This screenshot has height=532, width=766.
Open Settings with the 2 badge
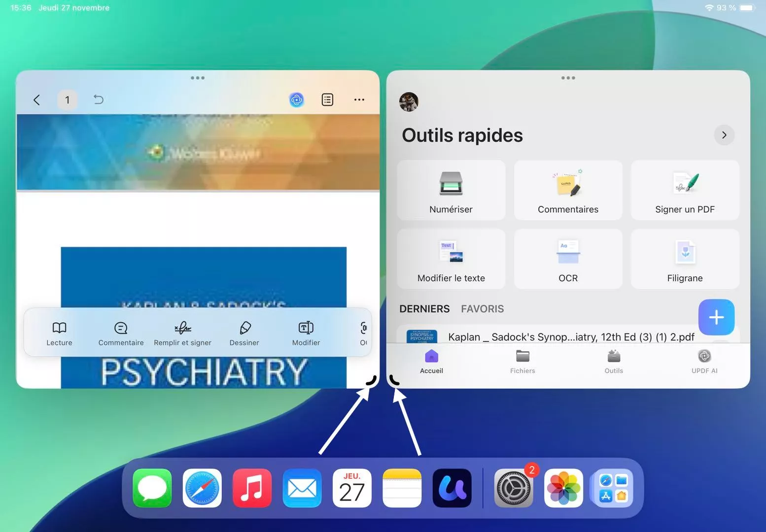tap(514, 488)
